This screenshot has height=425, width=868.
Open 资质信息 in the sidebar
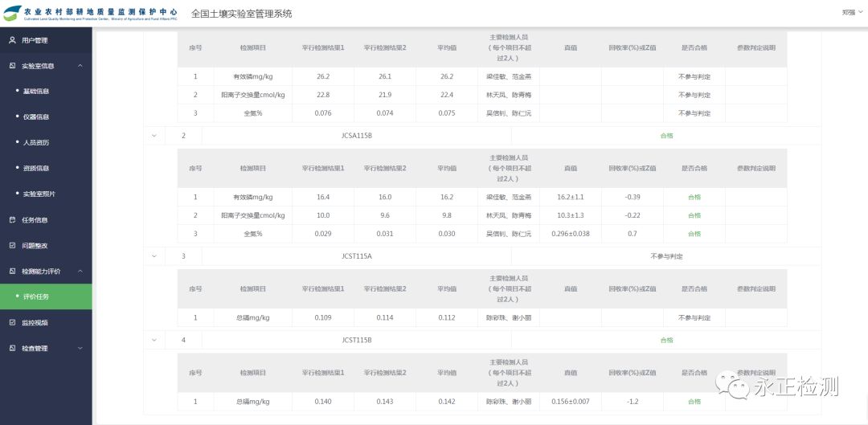pyautogui.click(x=36, y=168)
